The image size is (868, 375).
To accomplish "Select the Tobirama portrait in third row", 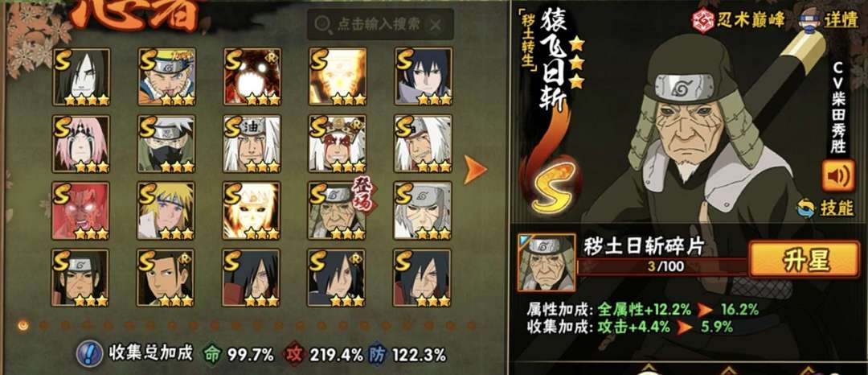I will 424,211.
